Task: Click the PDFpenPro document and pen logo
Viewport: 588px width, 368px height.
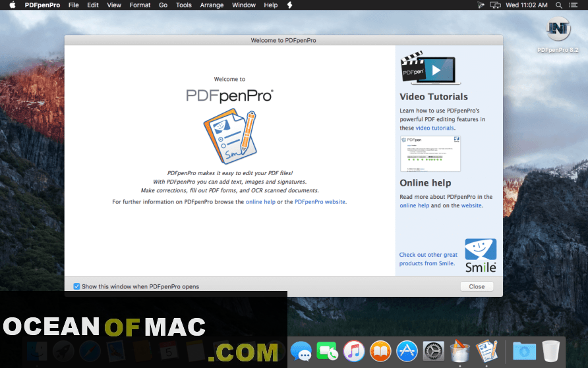Action: point(230,136)
